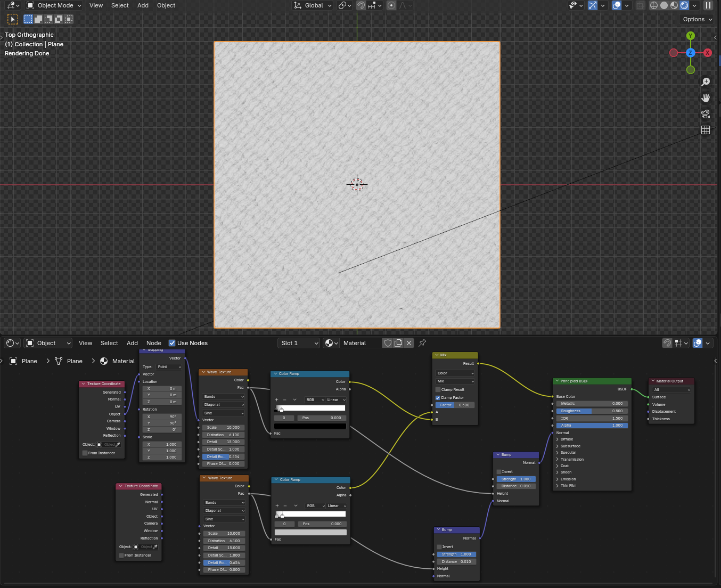
Task: Open Node menu in shader editor
Action: click(x=154, y=343)
